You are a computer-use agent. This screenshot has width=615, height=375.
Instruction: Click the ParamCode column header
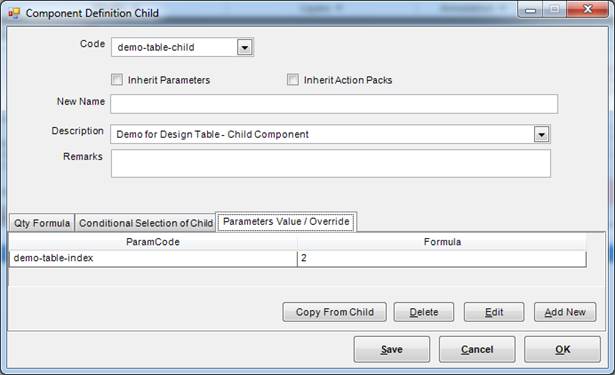coord(153,242)
